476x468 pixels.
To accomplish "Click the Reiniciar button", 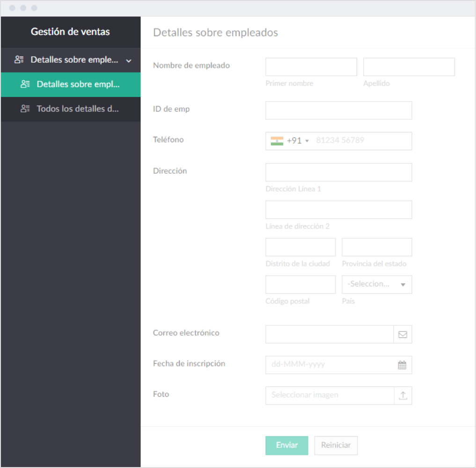I will click(x=336, y=445).
